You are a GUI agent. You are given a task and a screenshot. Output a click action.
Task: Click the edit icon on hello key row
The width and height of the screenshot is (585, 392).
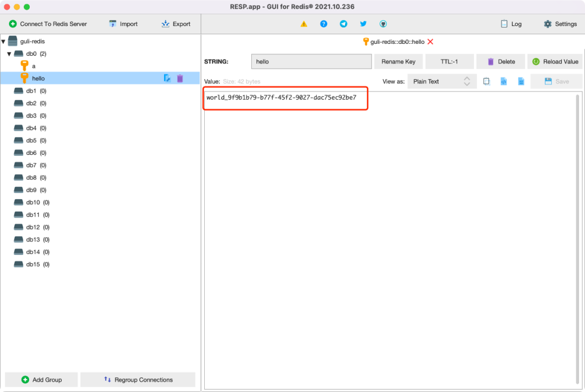tap(167, 79)
